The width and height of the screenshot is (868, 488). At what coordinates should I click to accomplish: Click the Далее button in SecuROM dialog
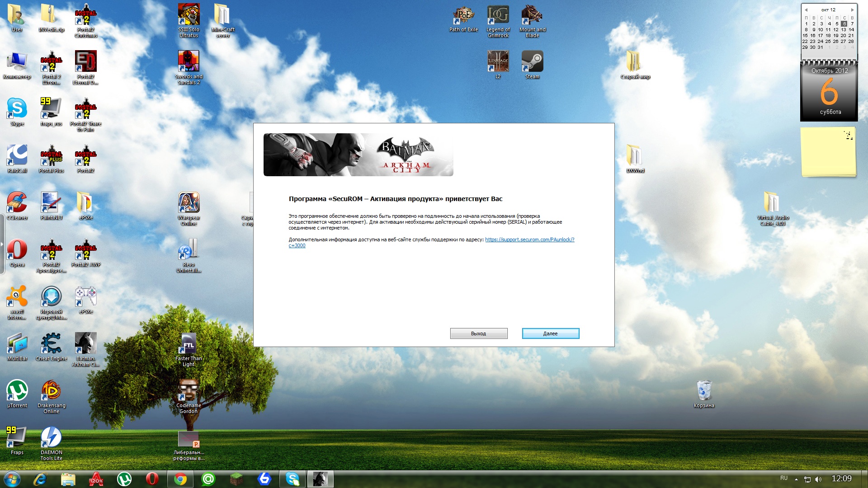(550, 333)
